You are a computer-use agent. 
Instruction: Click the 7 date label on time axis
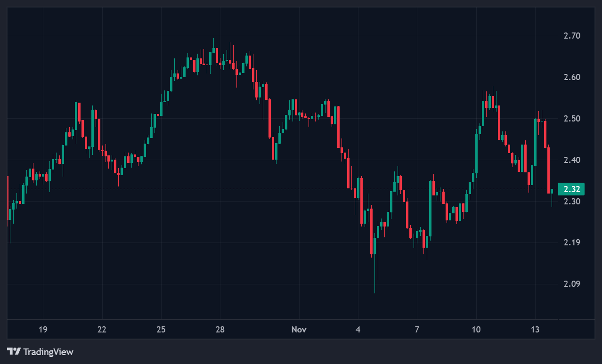coord(417,330)
